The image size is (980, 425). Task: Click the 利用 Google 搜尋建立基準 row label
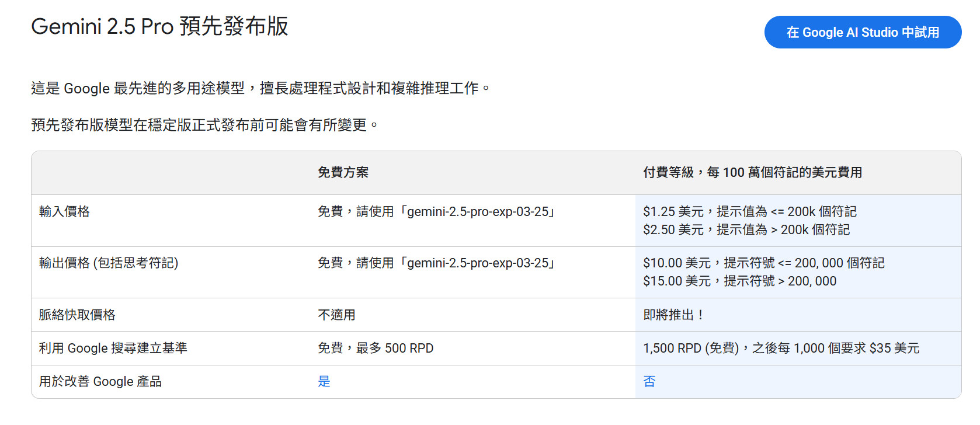[113, 348]
